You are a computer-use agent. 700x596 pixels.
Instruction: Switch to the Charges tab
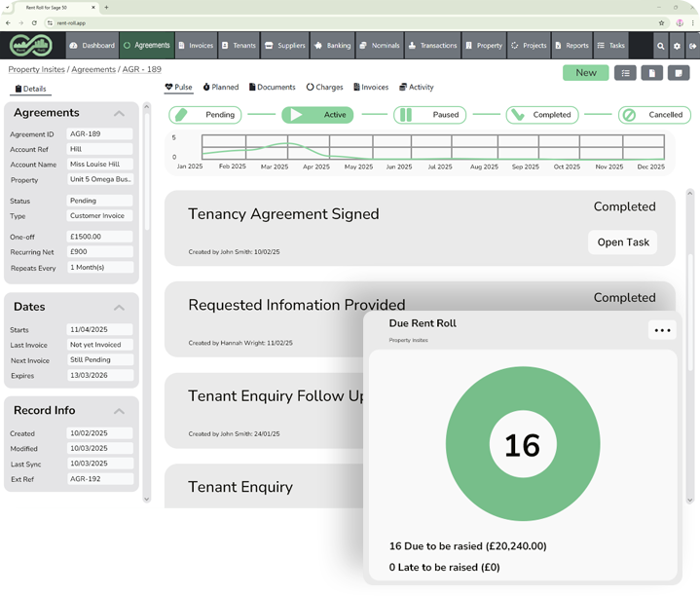coord(324,87)
